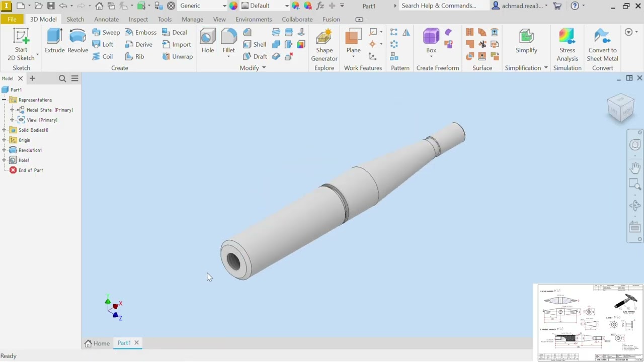Click the Import tool
Viewport: 644px width, 362px height.
[176, 44]
